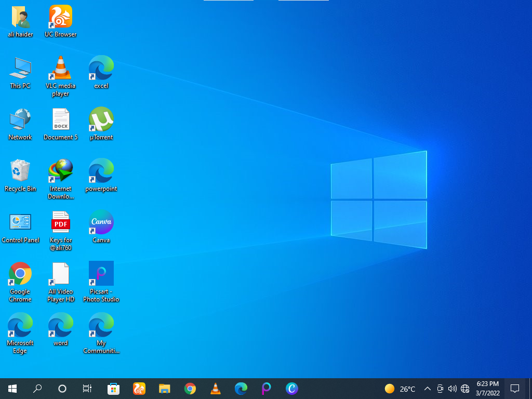Image resolution: width=532 pixels, height=399 pixels.
Task: Select Internet Download Manager shortcut
Action: point(60,179)
